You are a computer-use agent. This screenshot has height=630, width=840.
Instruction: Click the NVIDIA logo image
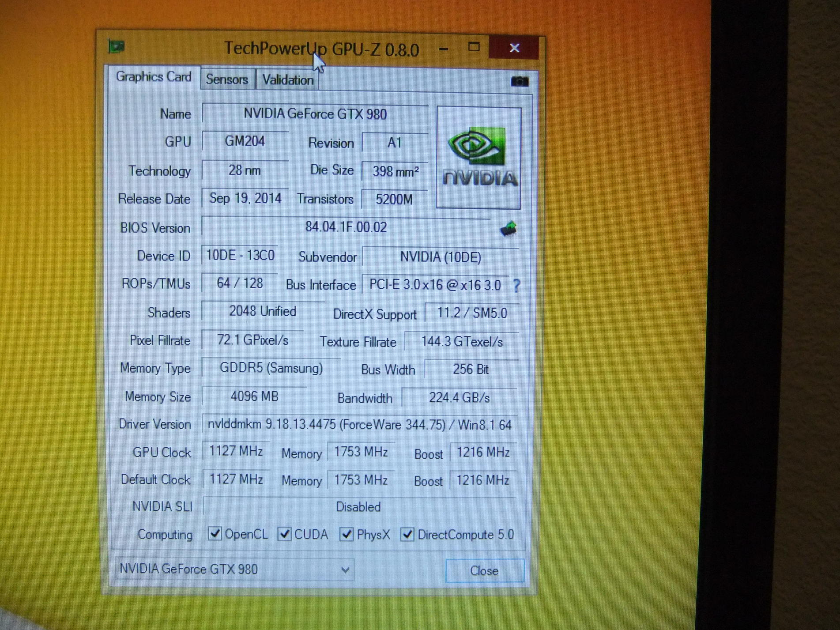[x=478, y=157]
